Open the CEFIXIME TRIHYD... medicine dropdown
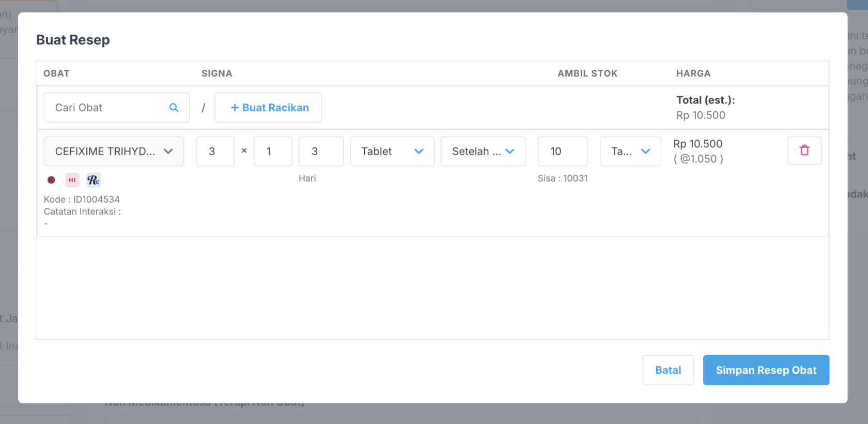The height and width of the screenshot is (424, 868). tap(114, 152)
